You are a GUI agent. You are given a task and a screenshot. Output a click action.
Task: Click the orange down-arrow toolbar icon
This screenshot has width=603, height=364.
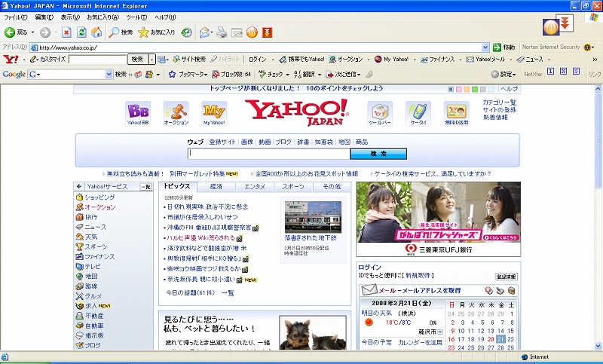point(268,32)
